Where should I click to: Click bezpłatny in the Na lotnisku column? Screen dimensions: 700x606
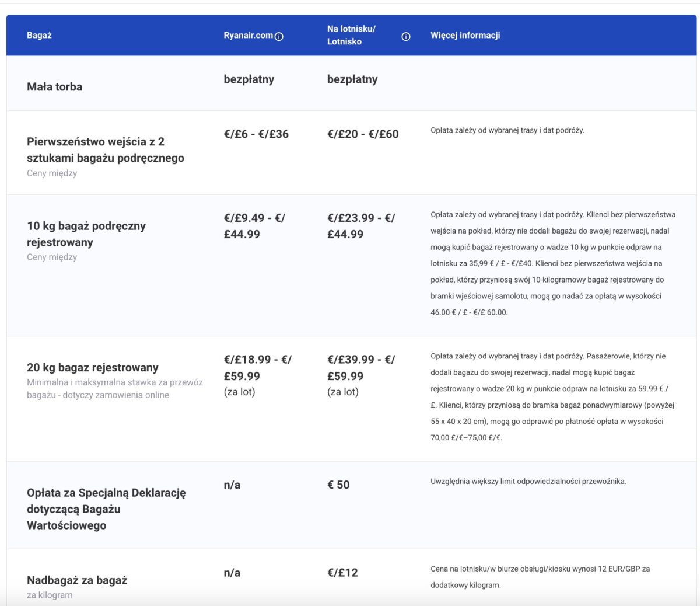[x=352, y=79]
